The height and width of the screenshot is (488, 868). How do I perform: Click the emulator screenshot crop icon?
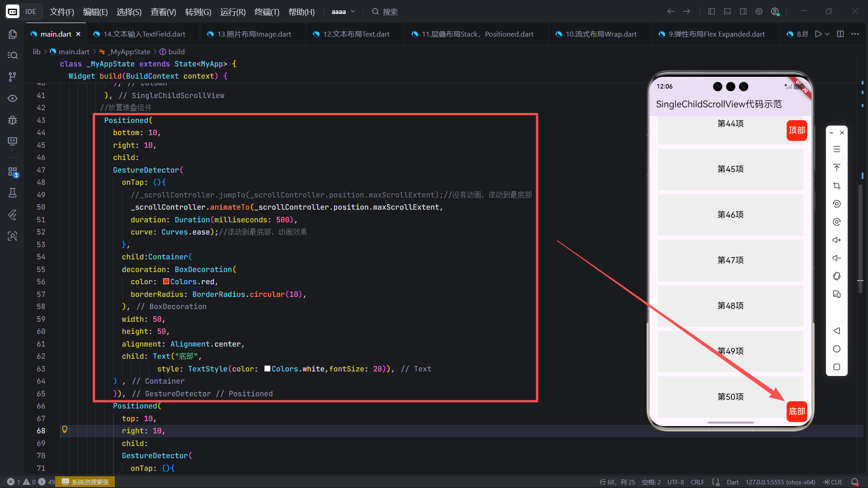[837, 186]
